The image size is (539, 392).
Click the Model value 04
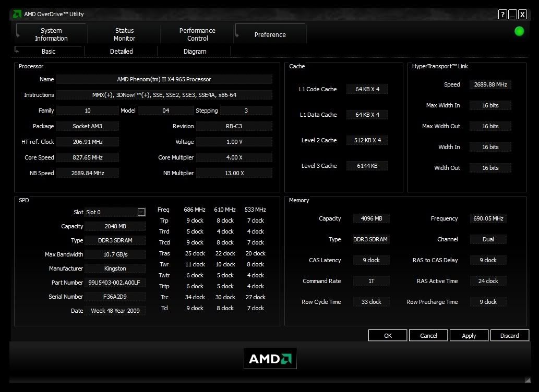(x=166, y=111)
